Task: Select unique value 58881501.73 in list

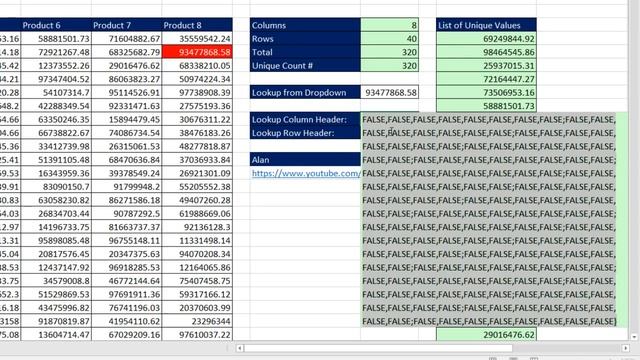Action: click(x=486, y=106)
